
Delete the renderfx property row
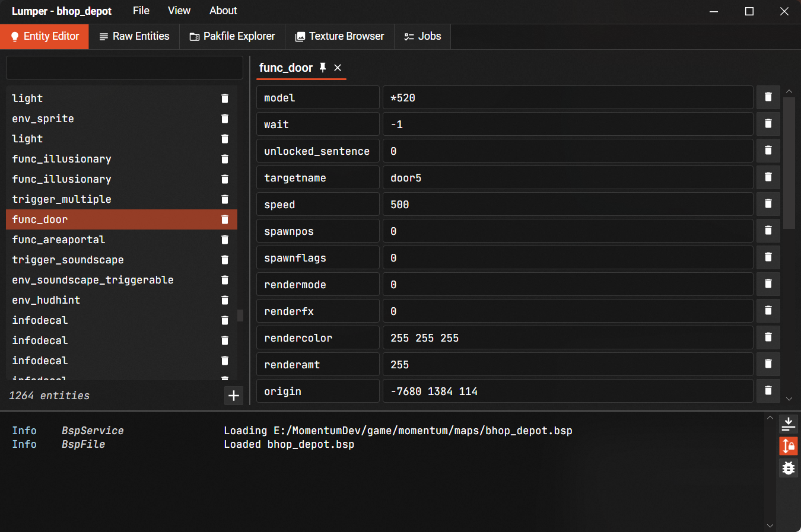coord(768,311)
